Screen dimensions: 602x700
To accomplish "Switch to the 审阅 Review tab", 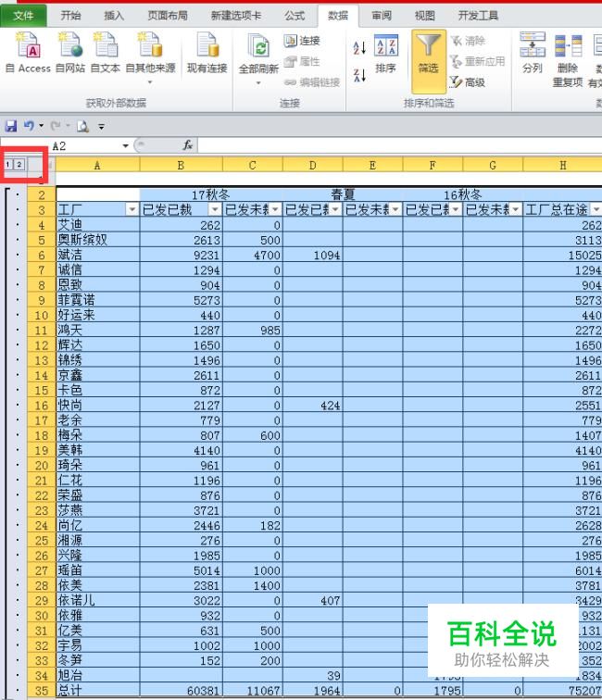I will tap(382, 16).
